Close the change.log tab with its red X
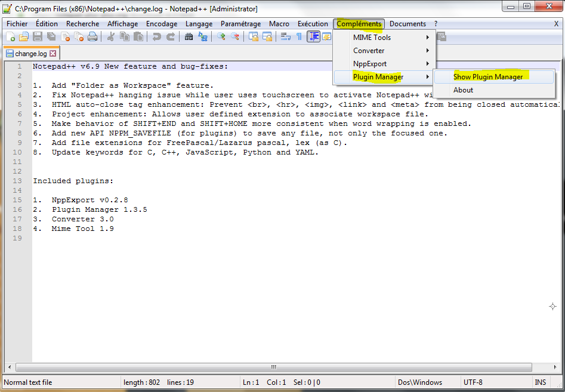 53,54
